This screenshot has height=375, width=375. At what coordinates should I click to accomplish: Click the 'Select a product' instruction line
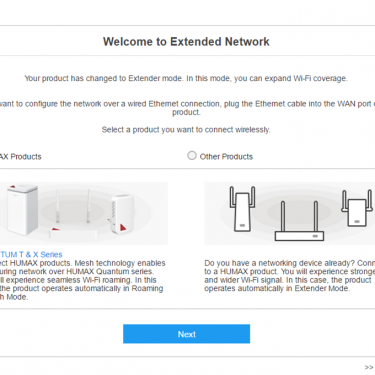click(x=186, y=130)
